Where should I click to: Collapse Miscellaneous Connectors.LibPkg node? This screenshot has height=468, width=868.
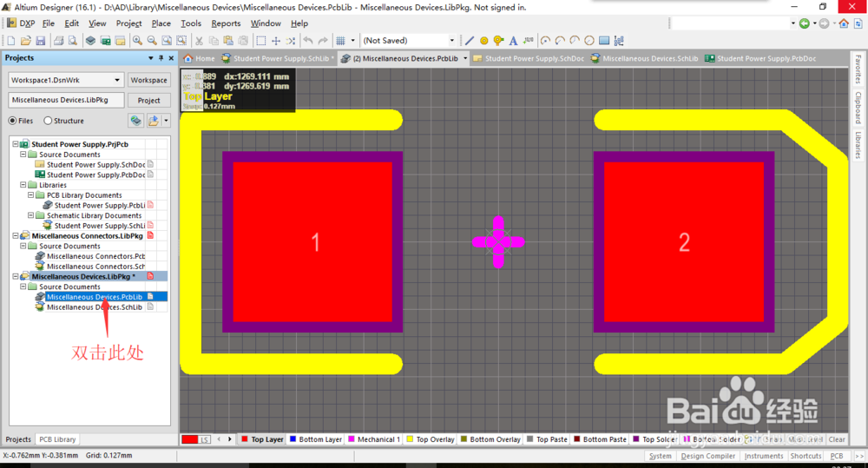tap(16, 236)
